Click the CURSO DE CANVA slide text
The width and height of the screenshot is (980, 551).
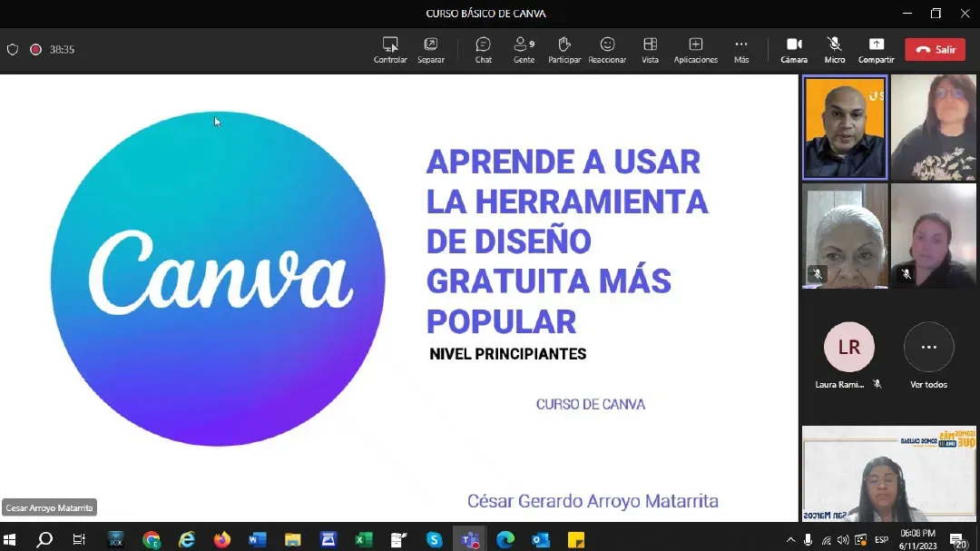pos(591,404)
